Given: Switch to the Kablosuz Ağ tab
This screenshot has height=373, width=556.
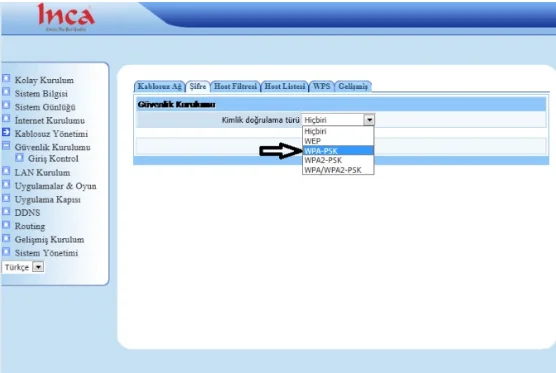Looking at the screenshot, I should [160, 86].
